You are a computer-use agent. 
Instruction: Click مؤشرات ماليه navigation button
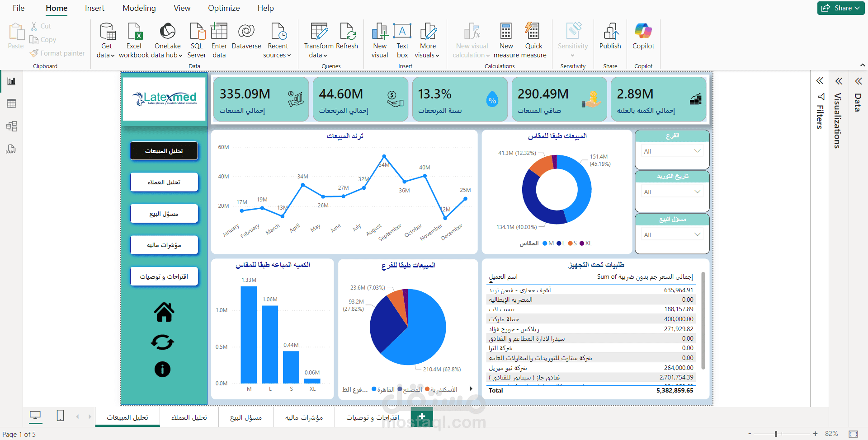pos(164,245)
